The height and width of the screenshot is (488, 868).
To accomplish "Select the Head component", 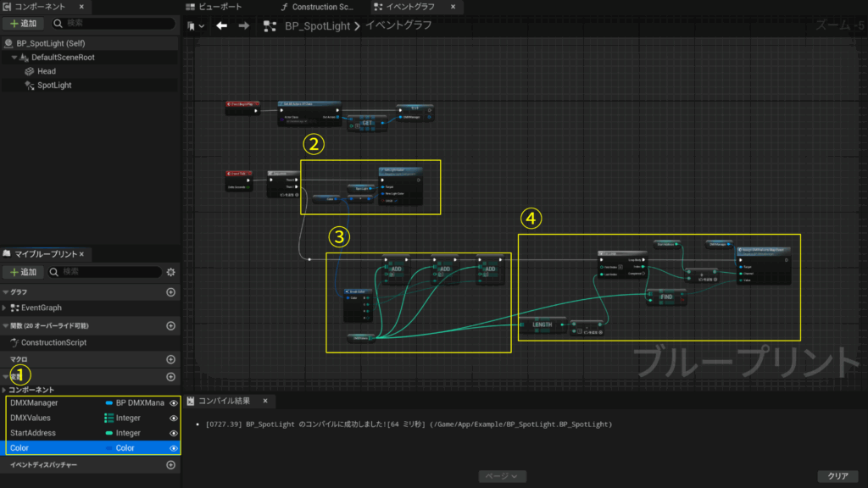I will (47, 71).
